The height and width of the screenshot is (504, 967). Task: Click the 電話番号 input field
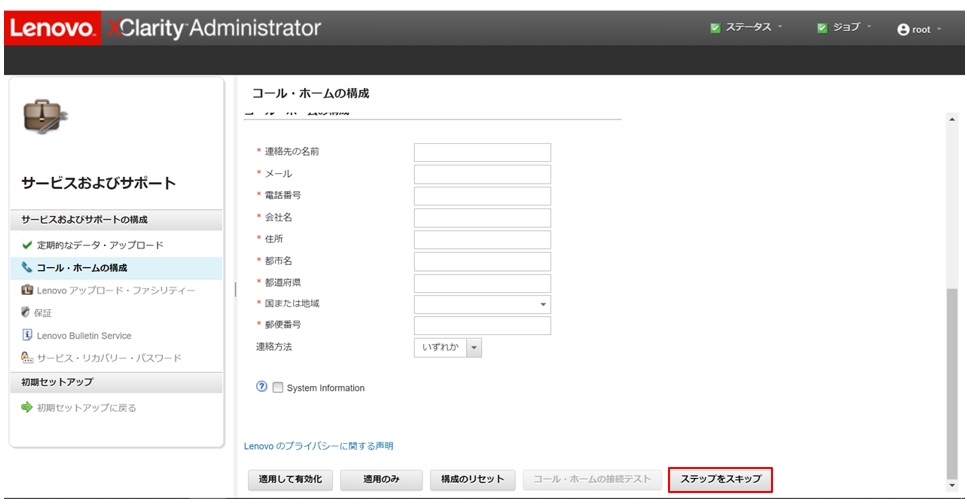tap(482, 196)
